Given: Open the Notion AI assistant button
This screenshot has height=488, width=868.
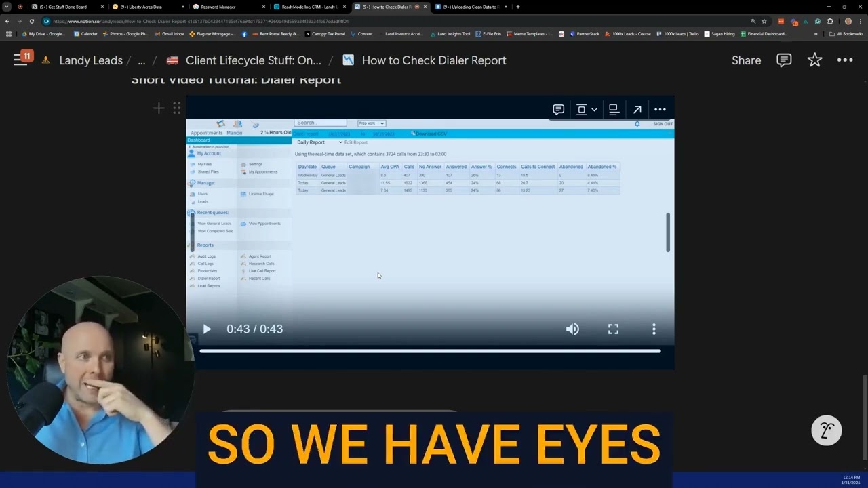Looking at the screenshot, I should pyautogui.click(x=827, y=430).
